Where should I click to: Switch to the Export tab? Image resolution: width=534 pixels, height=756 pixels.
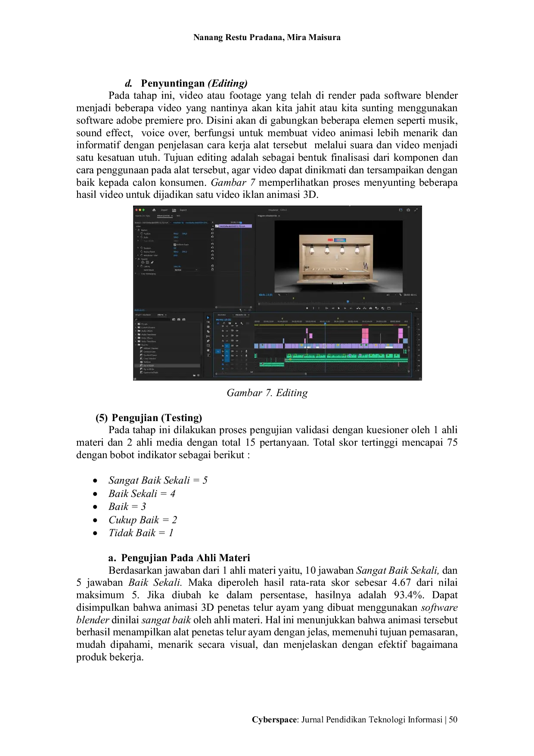183,210
